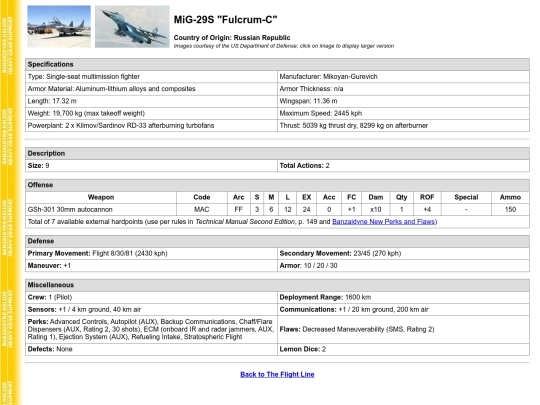540x405 pixels.
Task: Click the Type: Single-seat multimission fighter cell
Action: tap(152, 76)
